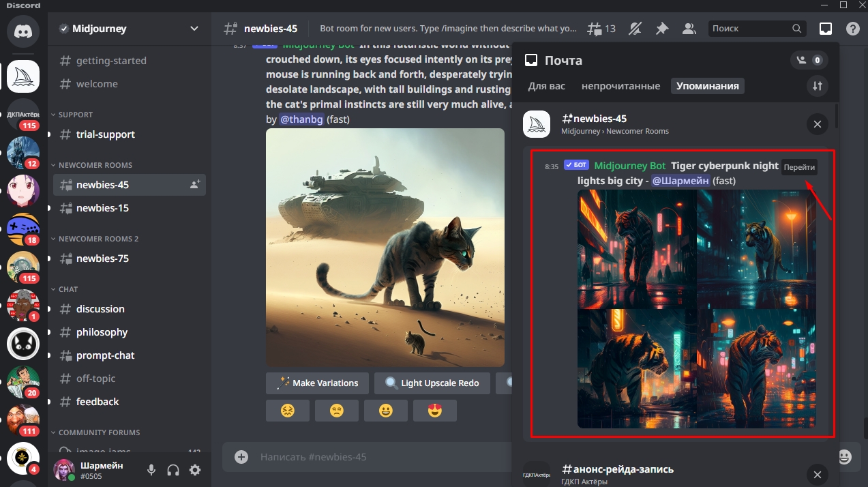
Task: Collapse the CHAT category
Action: 68,289
